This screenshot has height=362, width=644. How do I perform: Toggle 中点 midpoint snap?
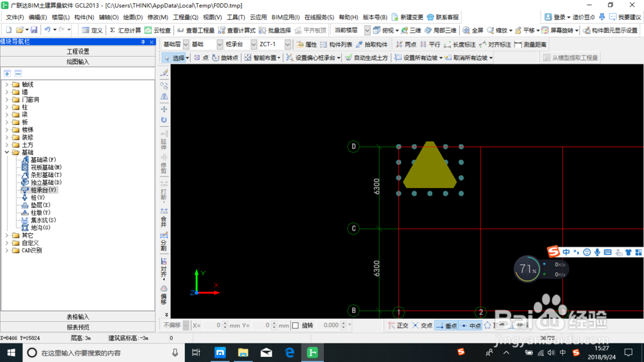pos(471,325)
